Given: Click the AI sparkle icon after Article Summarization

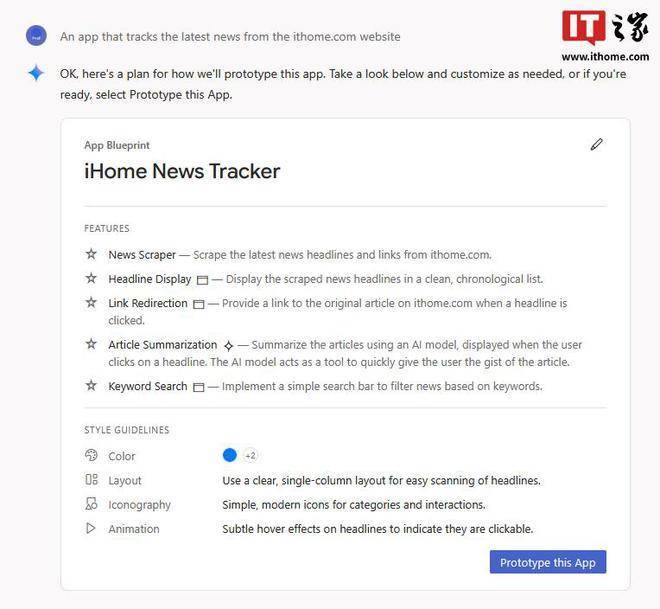Looking at the screenshot, I should [229, 346].
